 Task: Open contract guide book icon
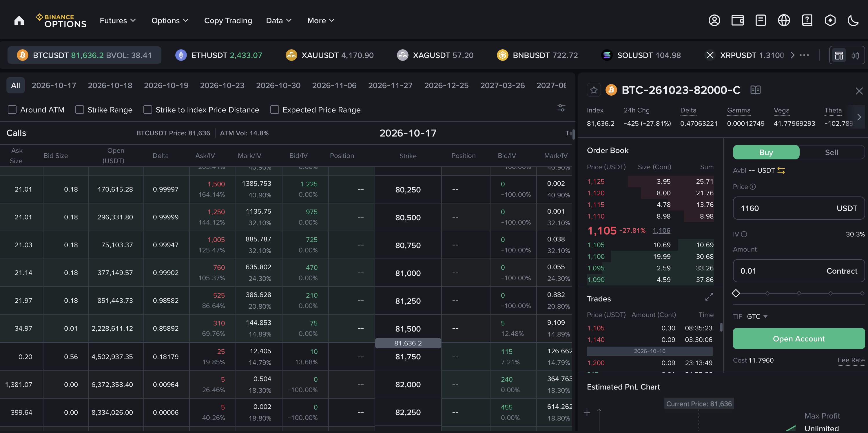[756, 90]
